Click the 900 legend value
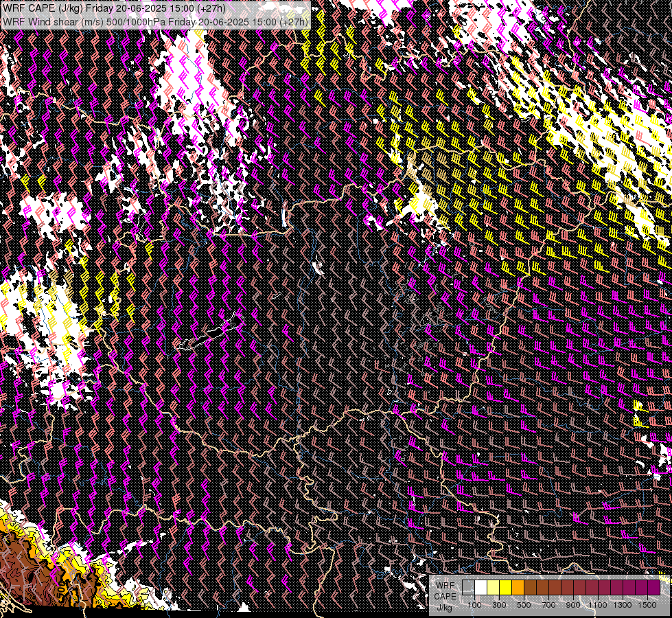The height and width of the screenshot is (618, 672). tap(573, 605)
